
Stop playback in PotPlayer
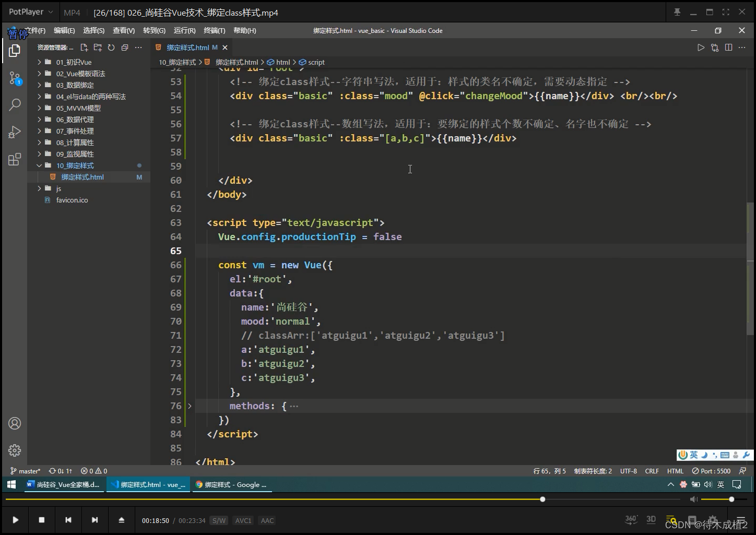42,520
